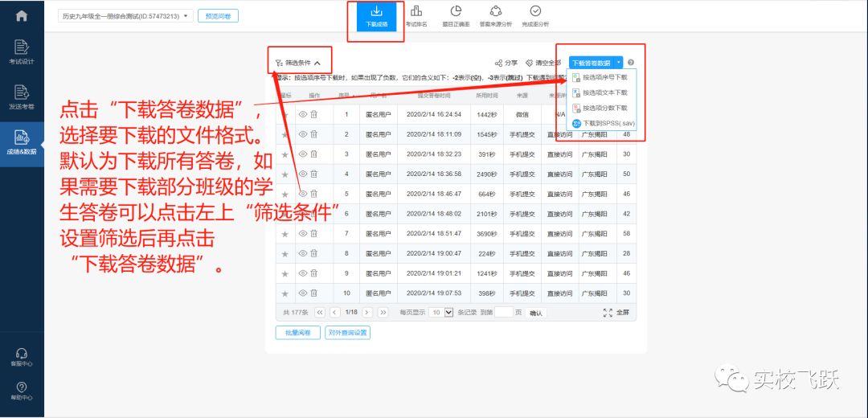This screenshot has width=868, height=418.
Task: Click the 批量阅卷 button
Action: [298, 333]
